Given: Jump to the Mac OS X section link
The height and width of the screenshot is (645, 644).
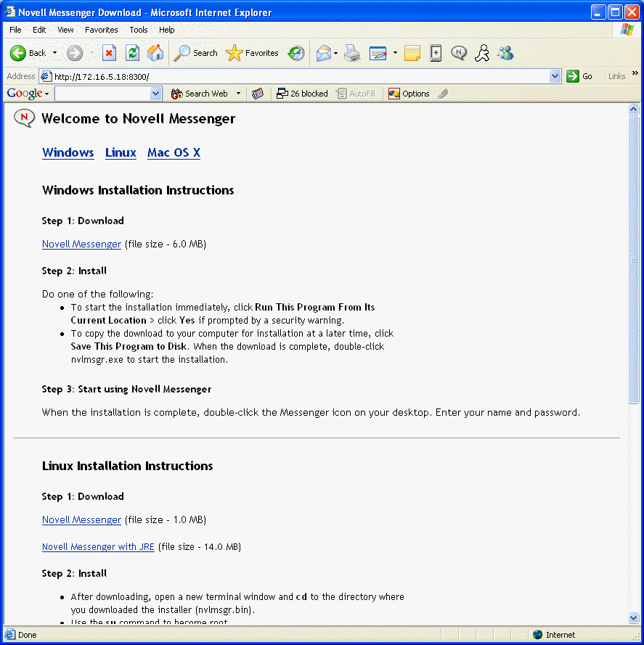Looking at the screenshot, I should click(x=174, y=152).
